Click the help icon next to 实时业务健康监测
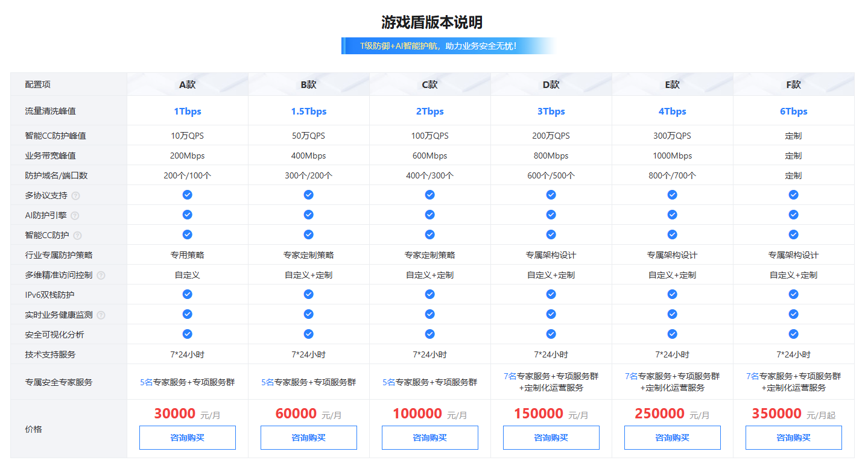Image resolution: width=868 pixels, height=466 pixels. click(x=101, y=315)
